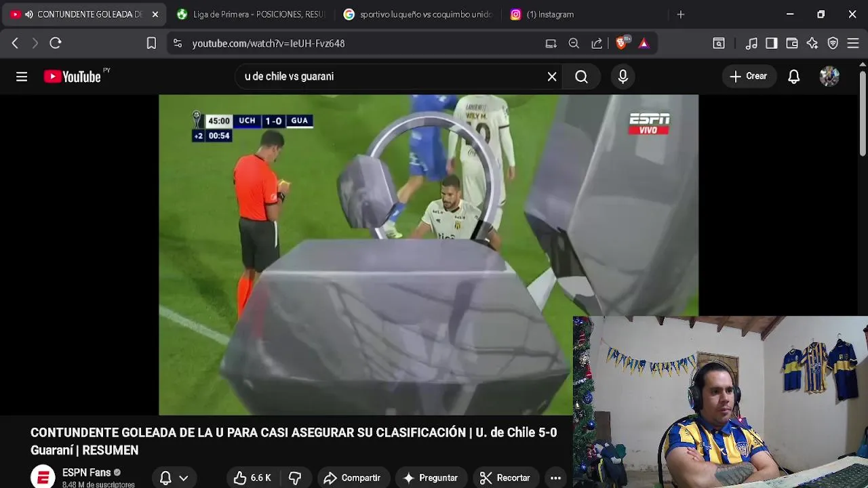Dislike the video
Viewport: 868px width, 488px height.
coord(295,478)
